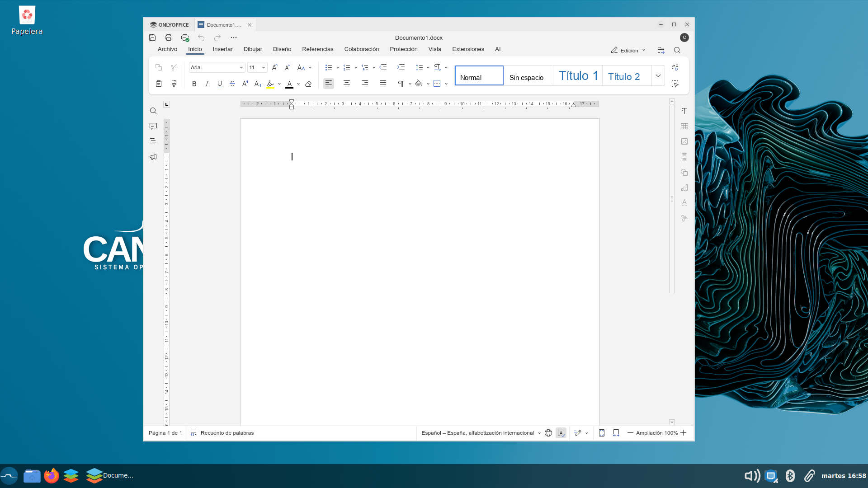Click the Copy style paintbrush icon

click(x=174, y=84)
